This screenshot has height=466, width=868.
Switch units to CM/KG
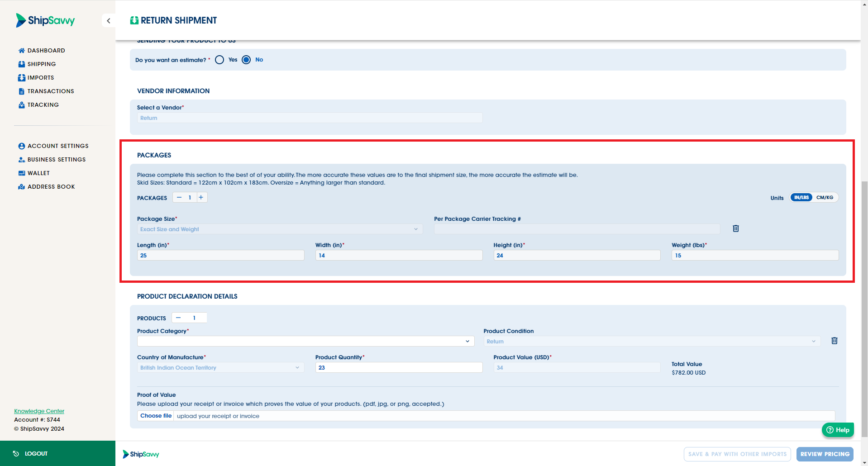point(825,198)
